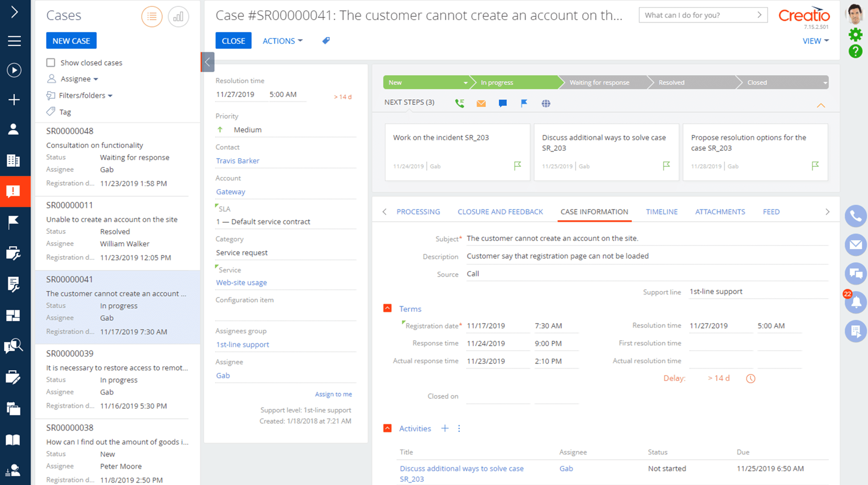The width and height of the screenshot is (868, 485).
Task: Collapse the Terms section
Action: pos(387,308)
